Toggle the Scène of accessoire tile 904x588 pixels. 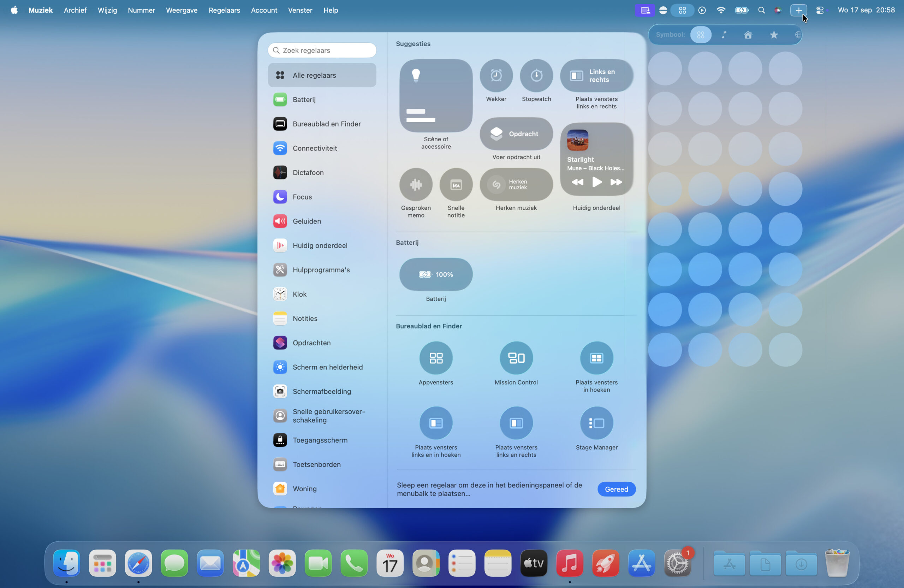coord(436,96)
